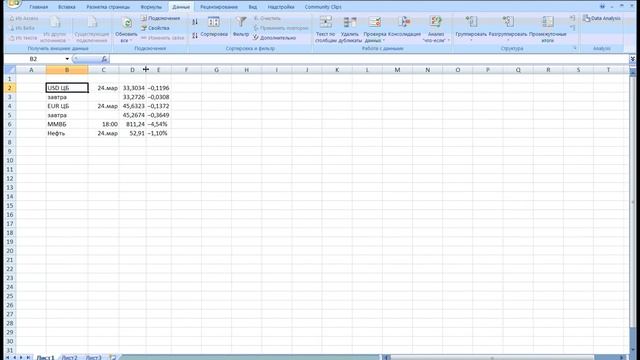Select cell containing ММВБ
The image size is (640, 360).
[67, 124]
